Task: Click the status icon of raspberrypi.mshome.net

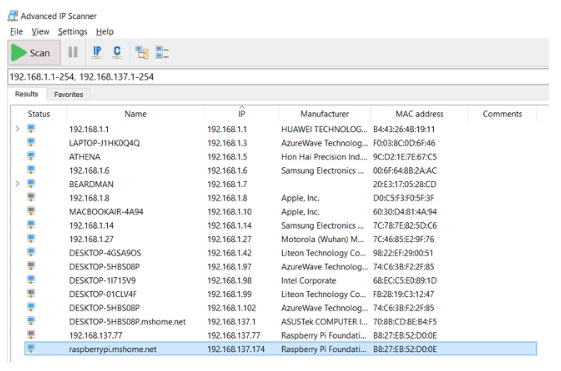Action: pyautogui.click(x=31, y=349)
